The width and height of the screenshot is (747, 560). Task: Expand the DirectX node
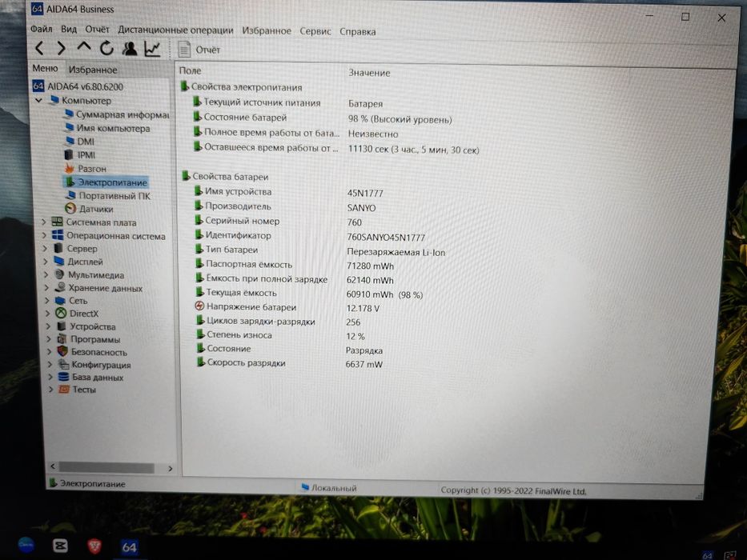pos(48,314)
